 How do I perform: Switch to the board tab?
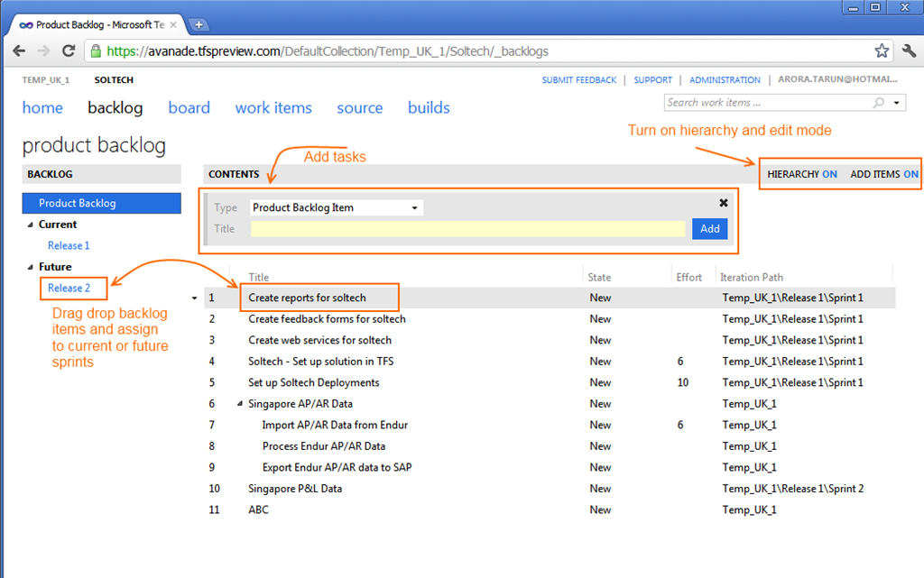tap(189, 107)
